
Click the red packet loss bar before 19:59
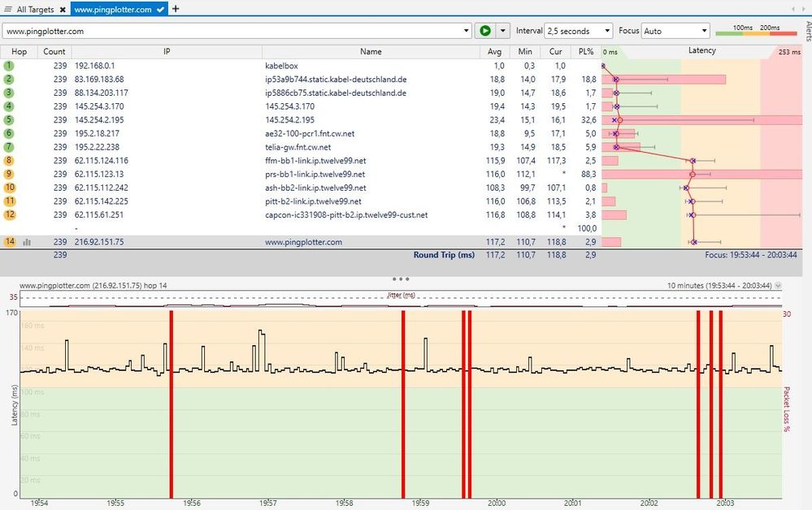(x=403, y=404)
